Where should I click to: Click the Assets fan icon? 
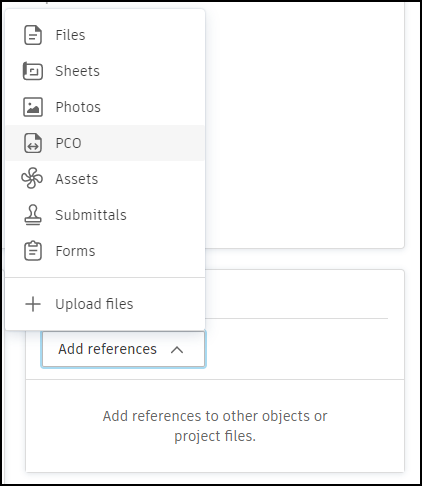pyautogui.click(x=32, y=178)
